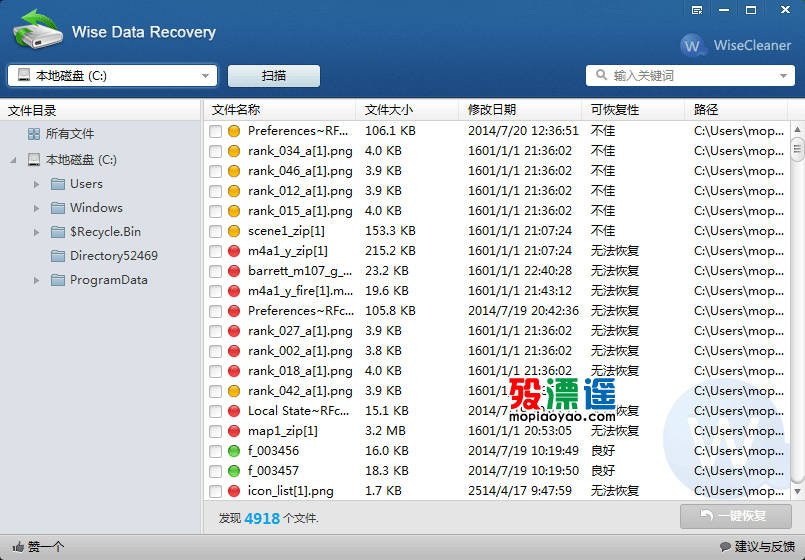The image size is (805, 560).
Task: Check the box for rank_018_a[1].png
Action: (216, 372)
